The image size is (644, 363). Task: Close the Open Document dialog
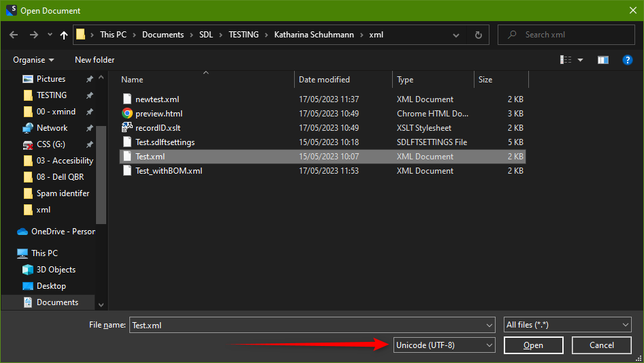633,11
